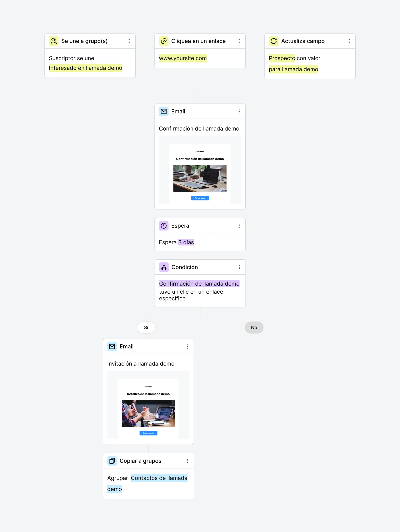Open Copiar a grupos options menu
This screenshot has width=400, height=532.
pyautogui.click(x=187, y=461)
